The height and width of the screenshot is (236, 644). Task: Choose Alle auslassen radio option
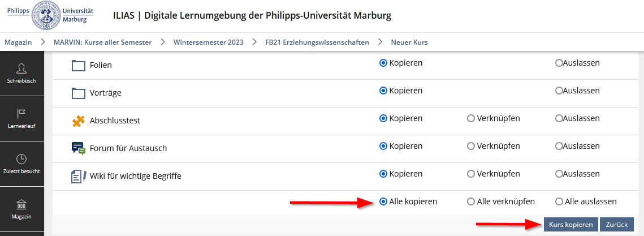[559, 201]
